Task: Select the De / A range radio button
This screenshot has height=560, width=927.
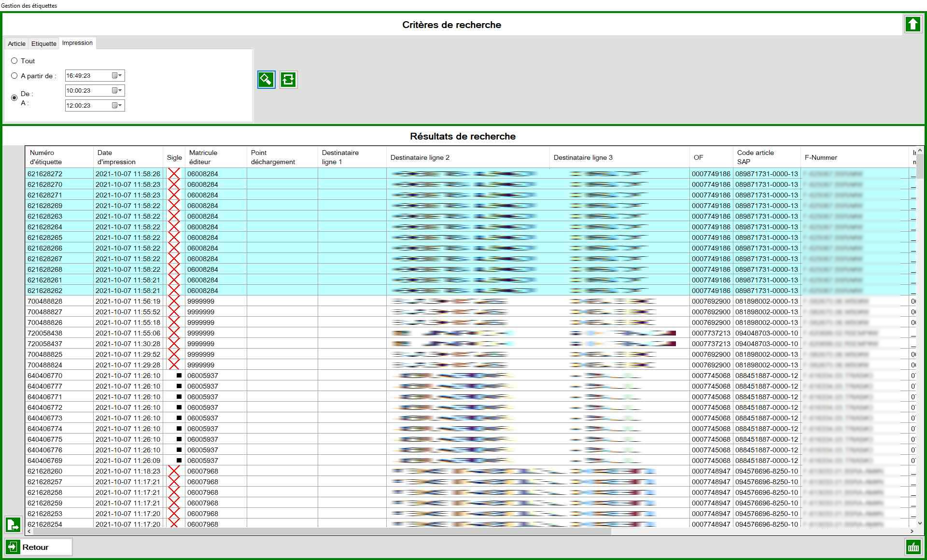Action: (x=14, y=98)
